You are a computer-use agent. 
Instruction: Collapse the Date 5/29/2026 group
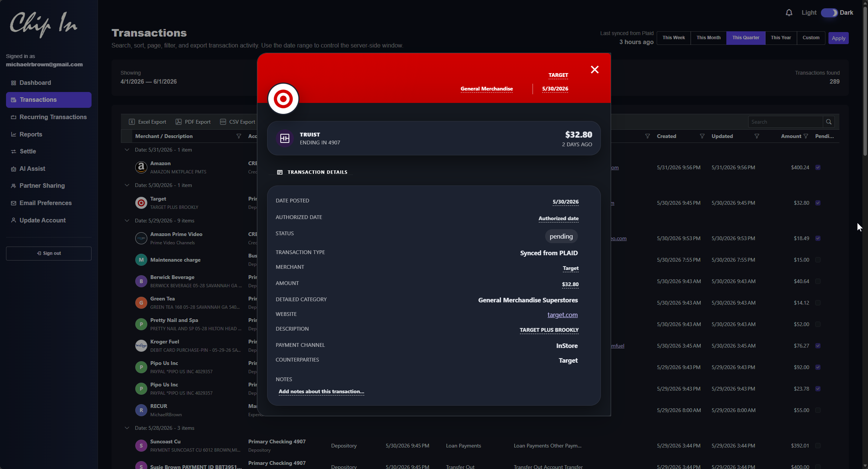(127, 221)
